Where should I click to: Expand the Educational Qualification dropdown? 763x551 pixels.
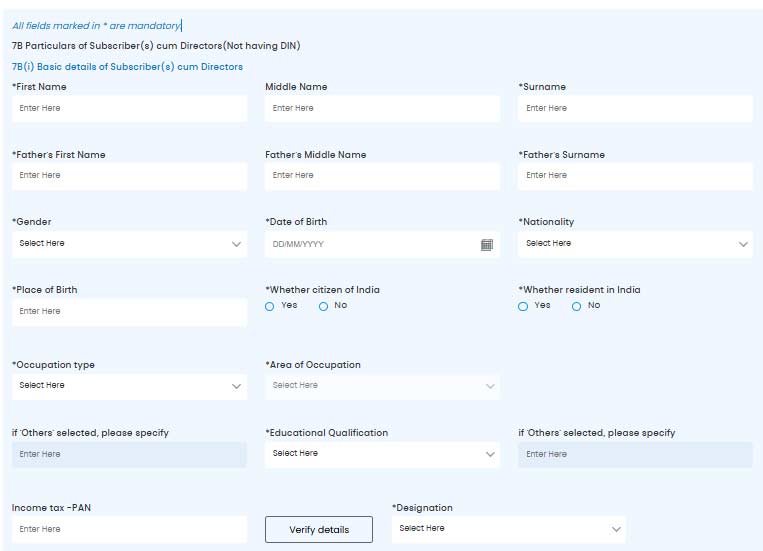[x=382, y=454]
